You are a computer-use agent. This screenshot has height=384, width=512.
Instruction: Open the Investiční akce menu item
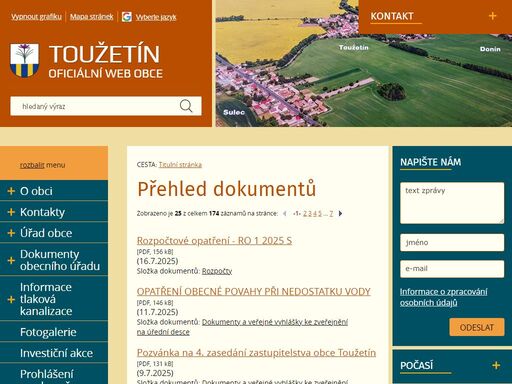tap(56, 353)
